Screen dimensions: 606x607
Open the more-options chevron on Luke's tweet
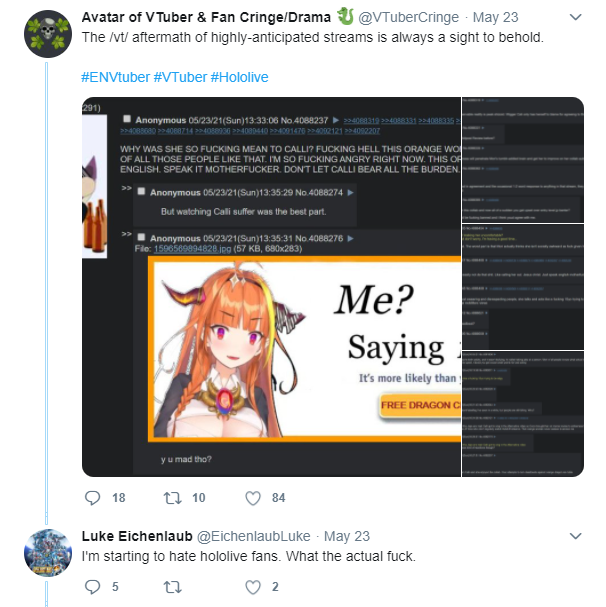coord(576,536)
